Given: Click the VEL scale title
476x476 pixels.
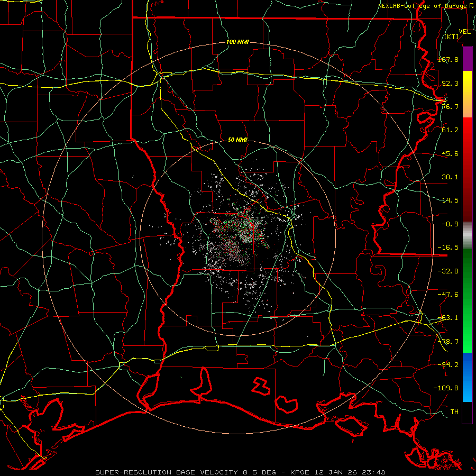Looking at the screenshot, I should (x=464, y=32).
